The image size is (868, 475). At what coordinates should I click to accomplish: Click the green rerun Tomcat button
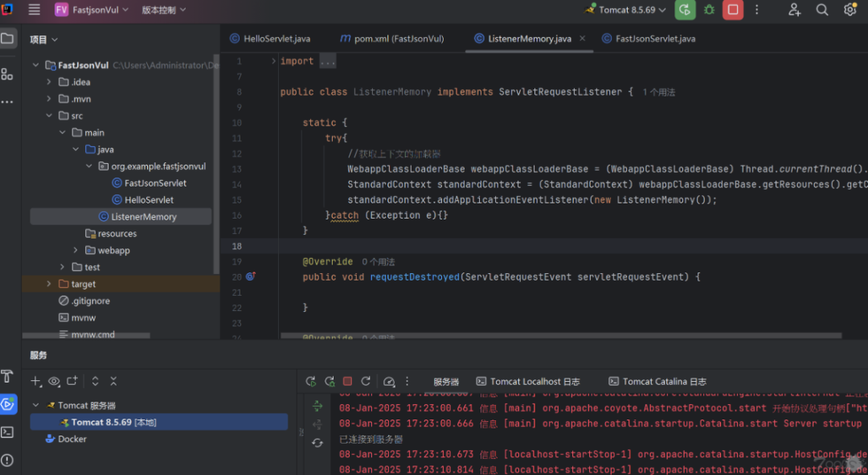685,10
